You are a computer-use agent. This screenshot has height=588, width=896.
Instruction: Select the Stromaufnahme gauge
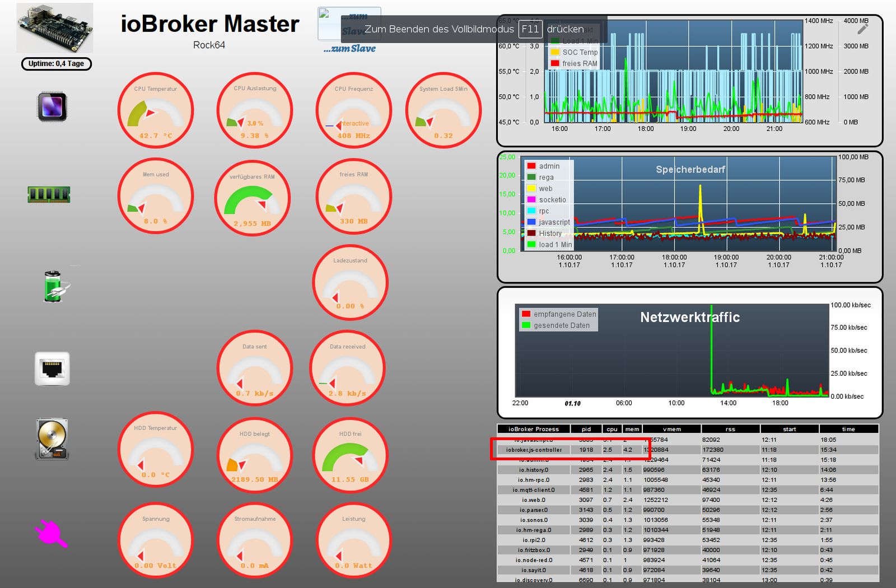pyautogui.click(x=255, y=540)
